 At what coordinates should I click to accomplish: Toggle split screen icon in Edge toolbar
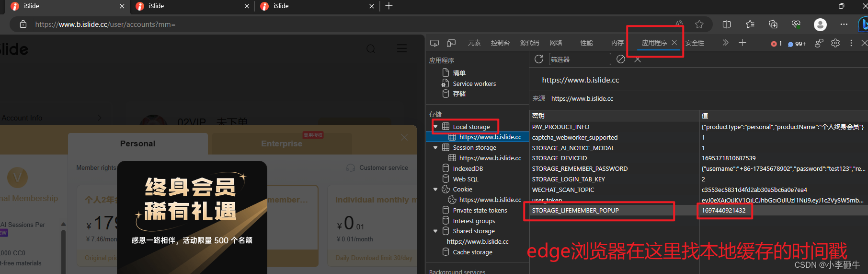click(727, 24)
